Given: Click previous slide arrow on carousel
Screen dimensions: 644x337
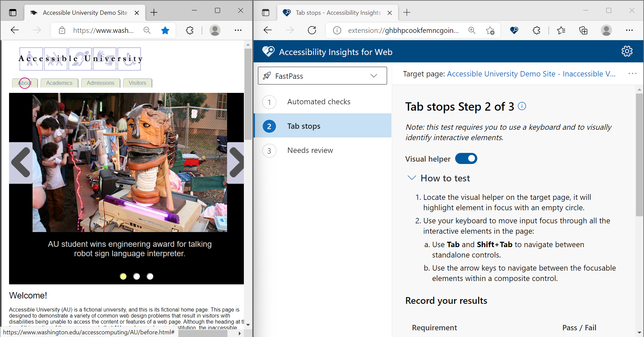Looking at the screenshot, I should pyautogui.click(x=21, y=163).
